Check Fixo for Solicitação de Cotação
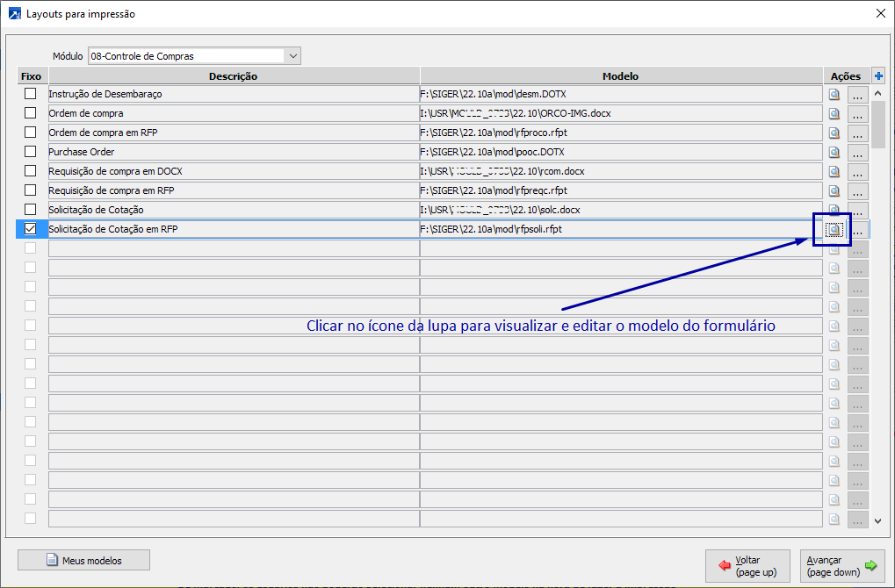This screenshot has width=895, height=588. [30, 209]
